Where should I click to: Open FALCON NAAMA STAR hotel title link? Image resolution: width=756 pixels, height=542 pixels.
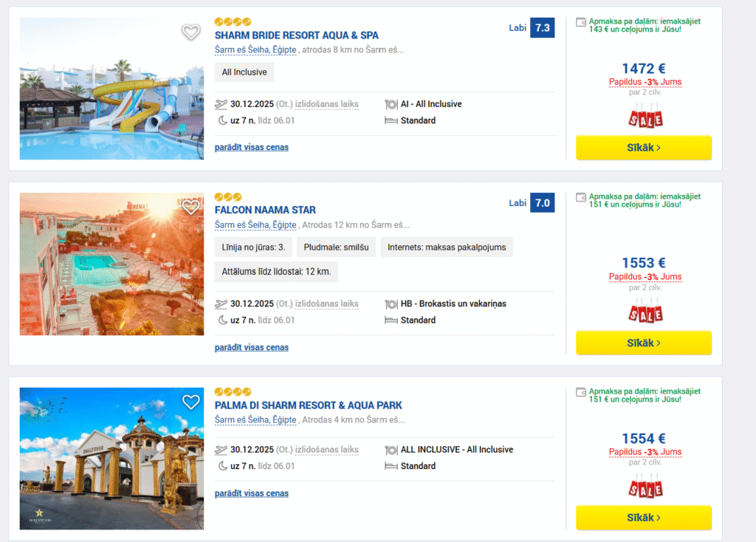click(265, 210)
